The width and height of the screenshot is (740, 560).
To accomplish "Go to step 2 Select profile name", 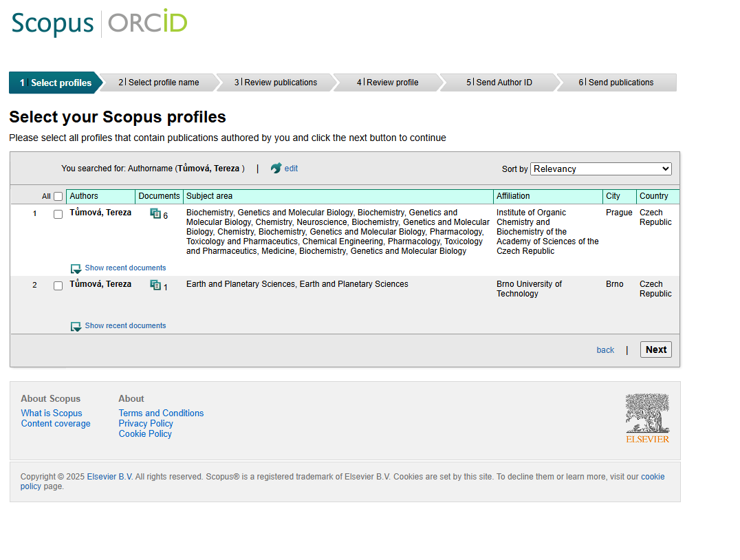I will tap(159, 83).
